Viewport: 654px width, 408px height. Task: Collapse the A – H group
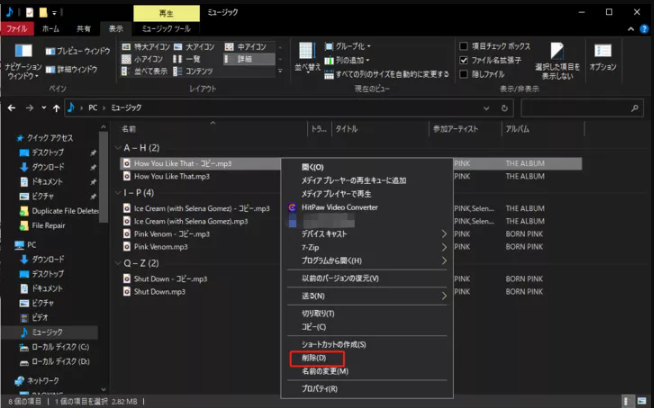point(118,148)
